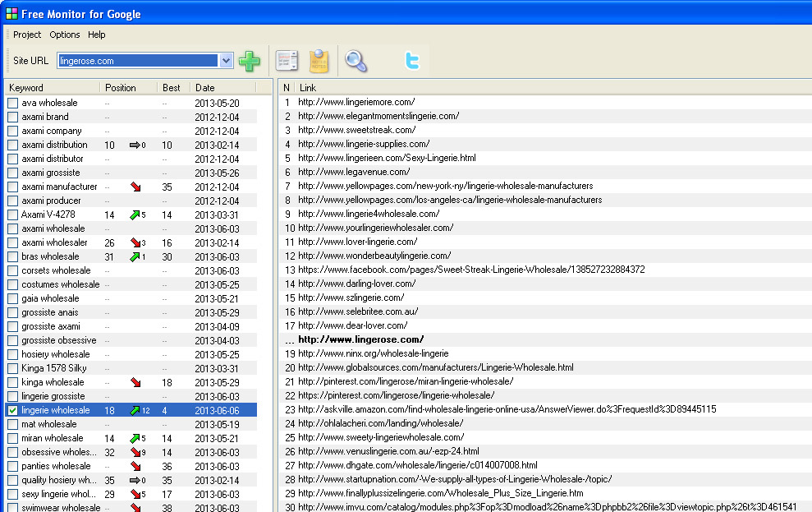Click the red down arrow for sexy lingerie whol...
Screen dimensions: 812x512
[135, 495]
